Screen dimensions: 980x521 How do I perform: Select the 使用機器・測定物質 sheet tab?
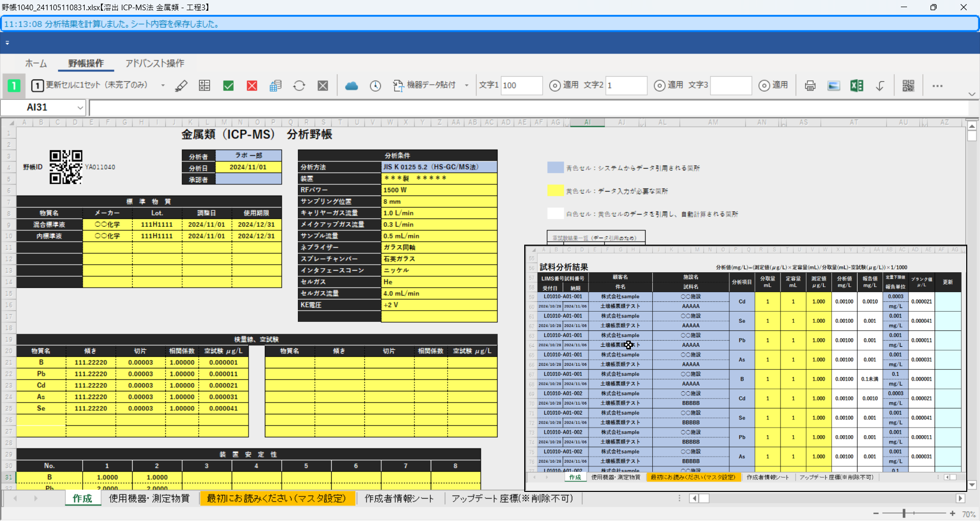click(149, 499)
